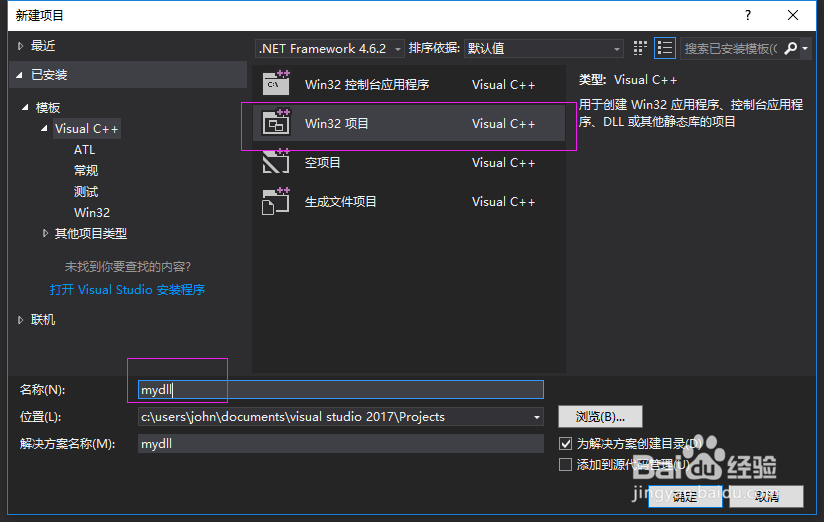Click the 生成文件项目 template icon

(x=276, y=201)
